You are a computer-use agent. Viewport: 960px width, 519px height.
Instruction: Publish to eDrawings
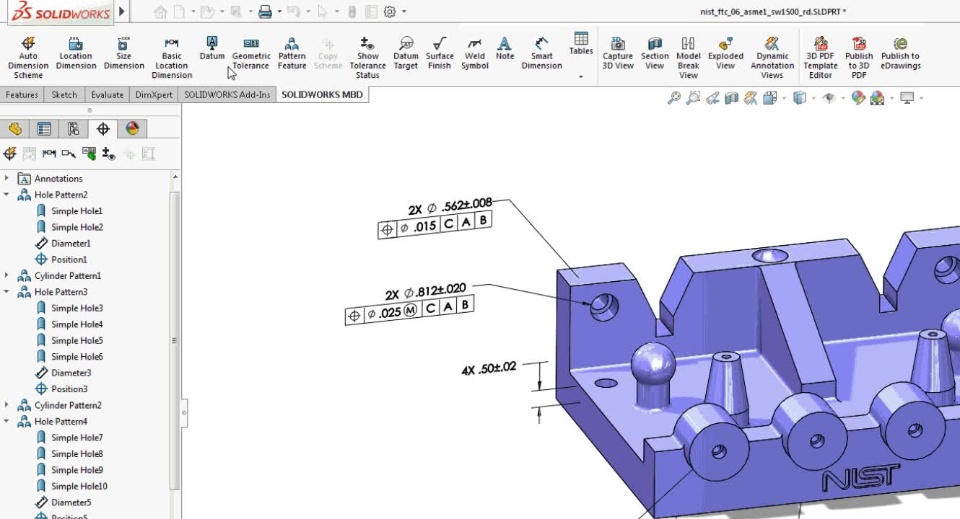(901, 53)
